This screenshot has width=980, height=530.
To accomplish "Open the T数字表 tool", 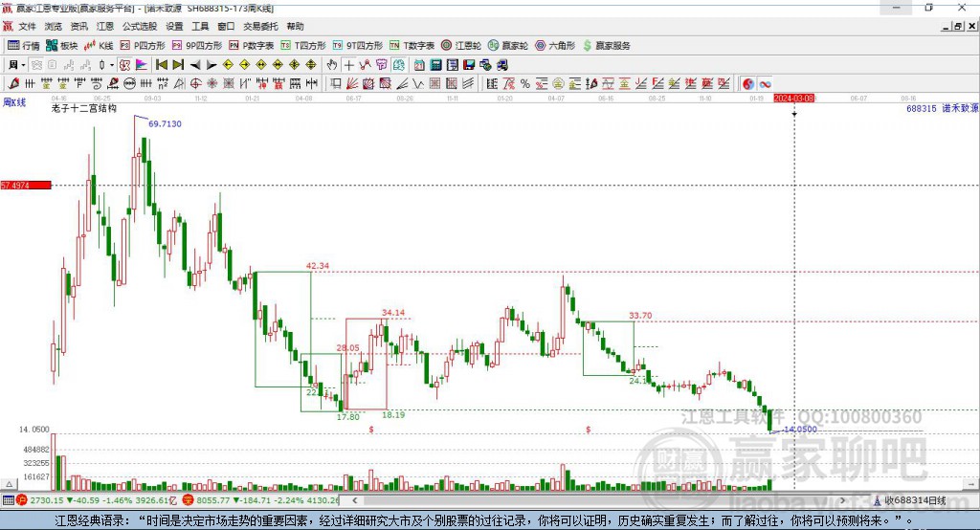I will click(x=412, y=45).
